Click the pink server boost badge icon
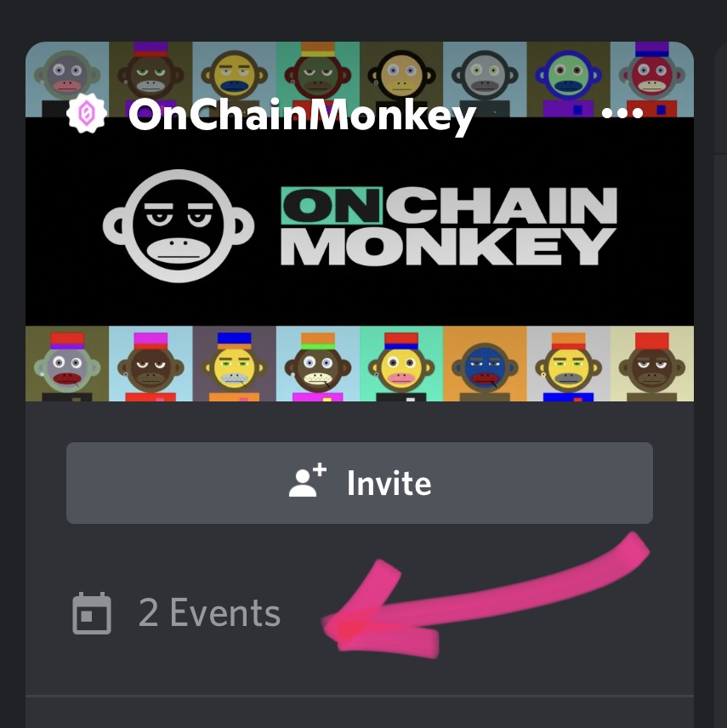The width and height of the screenshot is (727, 728). 87,113
